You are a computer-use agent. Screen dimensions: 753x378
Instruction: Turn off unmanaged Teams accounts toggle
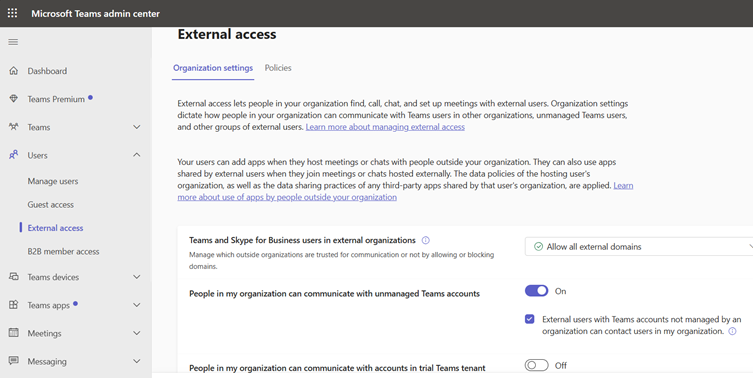[x=536, y=291]
